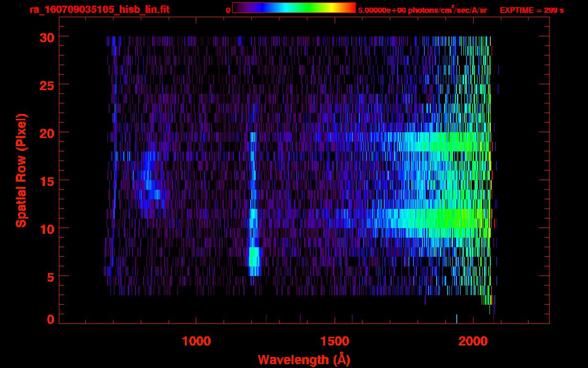Click the 2000 tick label on wavelength axis
This screenshot has height=368, width=588.
pos(473,341)
